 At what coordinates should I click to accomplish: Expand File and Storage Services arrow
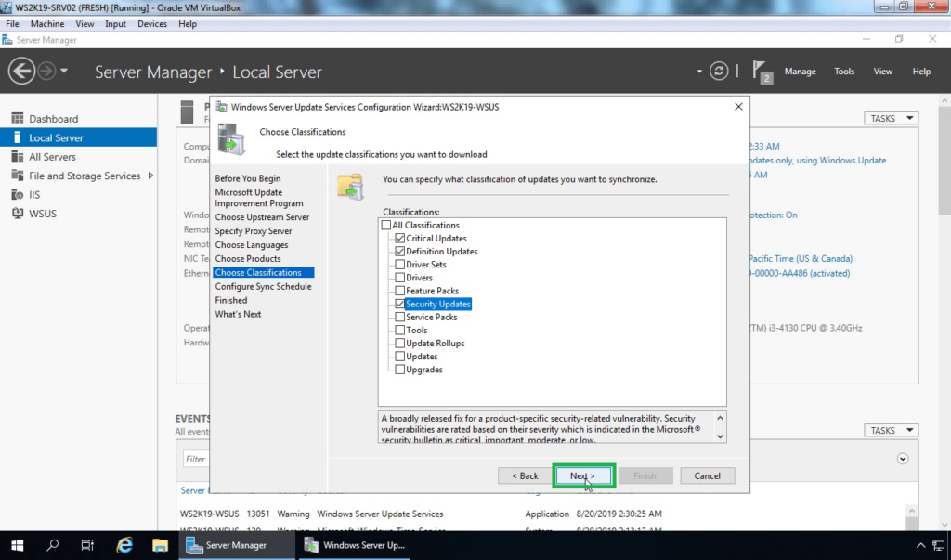pyautogui.click(x=150, y=176)
